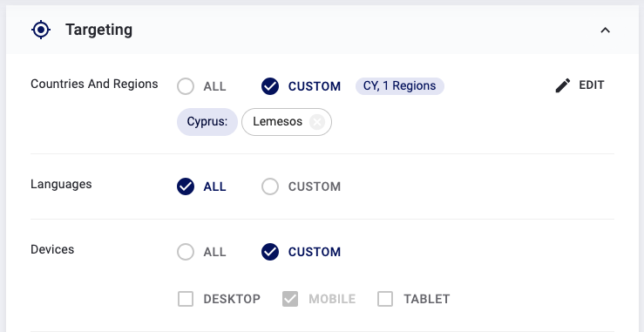
Task: Click the Countries And Regions label
Action: 94,84
